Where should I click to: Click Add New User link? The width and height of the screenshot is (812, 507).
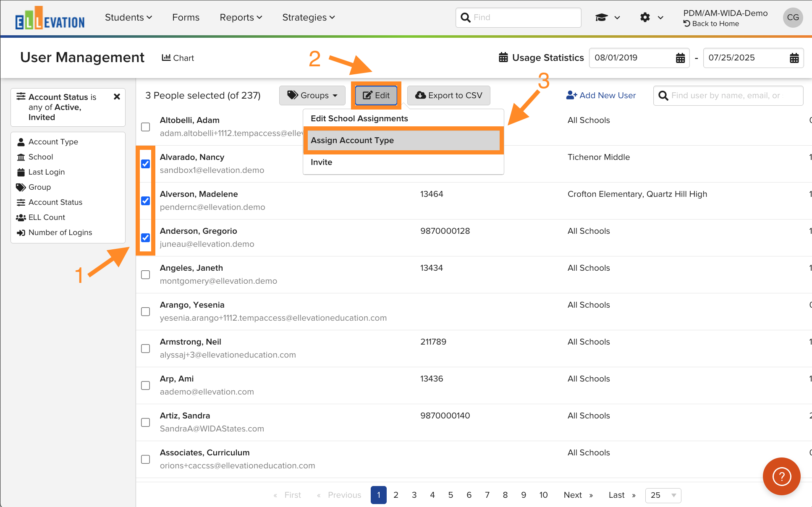click(601, 95)
